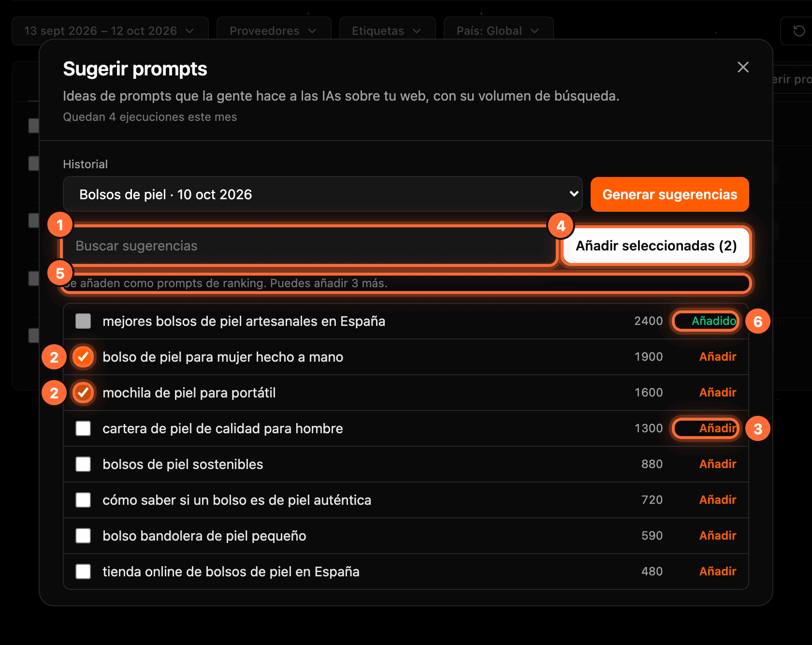Click the text Quedan 4 ejecuciones este mes
Image resolution: width=812 pixels, height=645 pixels.
pos(150,117)
